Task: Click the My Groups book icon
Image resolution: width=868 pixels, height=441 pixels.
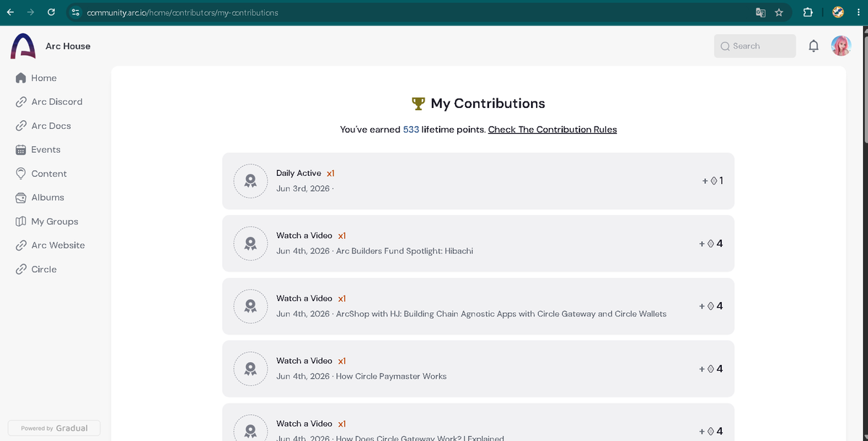Action: click(21, 222)
